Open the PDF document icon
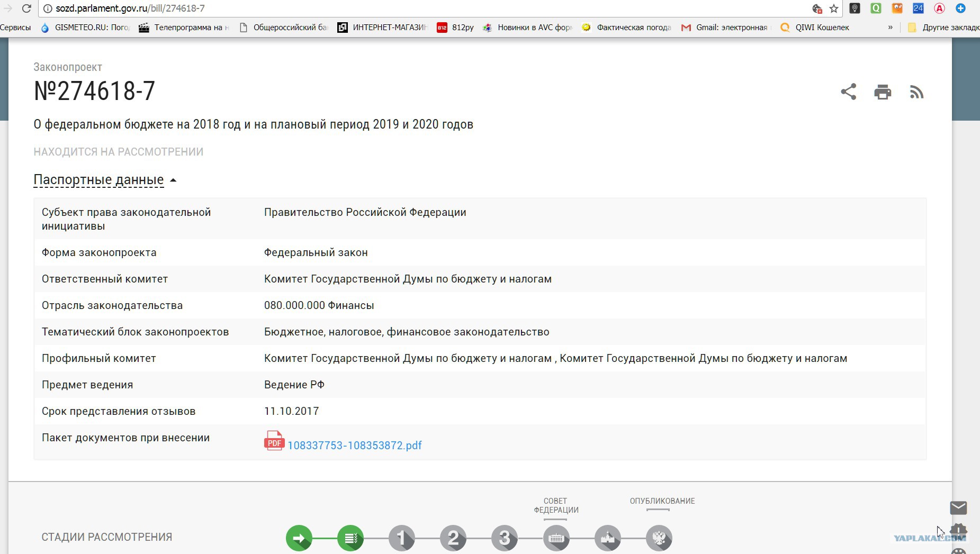Image resolution: width=980 pixels, height=554 pixels. coord(274,441)
